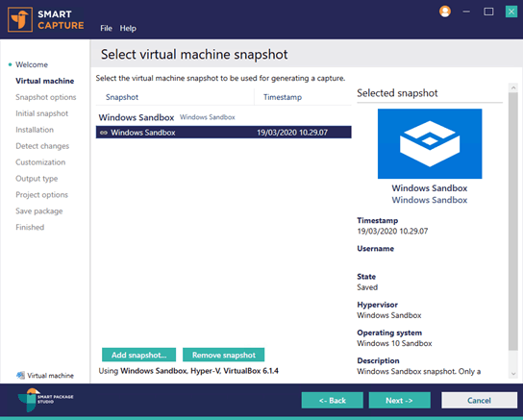This screenshot has height=420, width=523.
Task: Click the Smart Capture bird logo
Action: pos(20,19)
